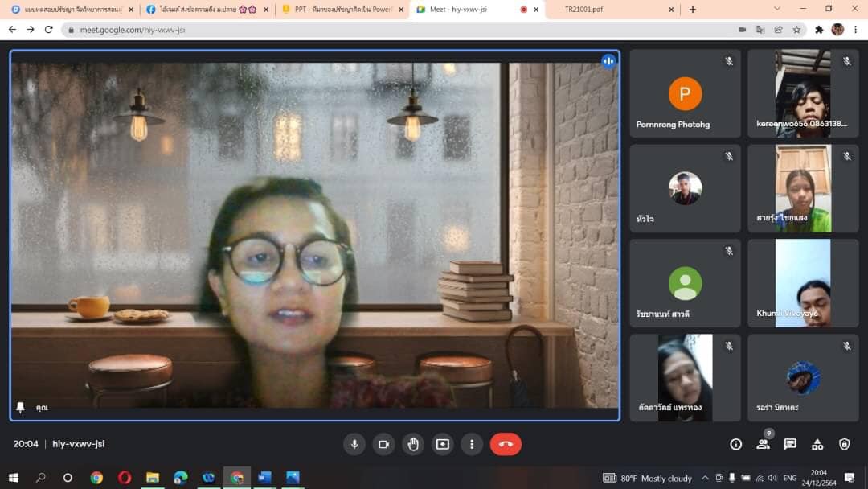Viewport: 868px width, 489px height.
Task: Open meeting details info icon
Action: pos(735,444)
